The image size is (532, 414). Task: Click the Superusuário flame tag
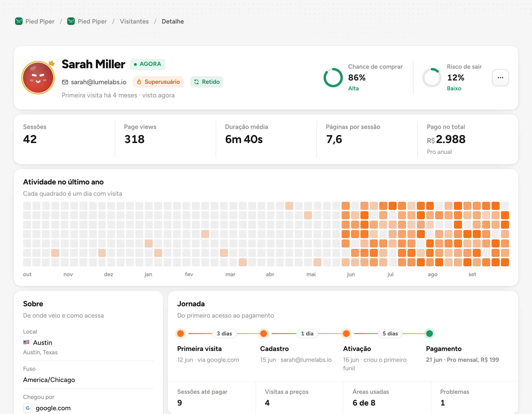pos(158,82)
